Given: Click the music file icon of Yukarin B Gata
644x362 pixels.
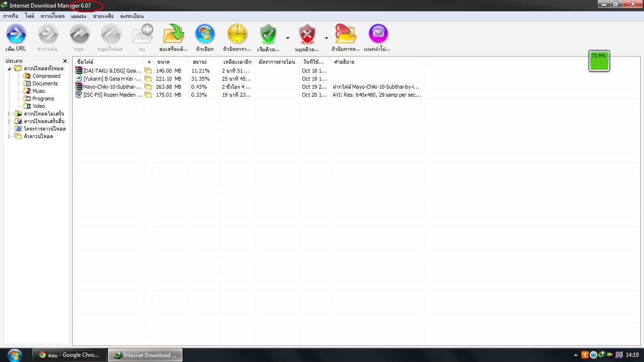Looking at the screenshot, I should [79, 78].
